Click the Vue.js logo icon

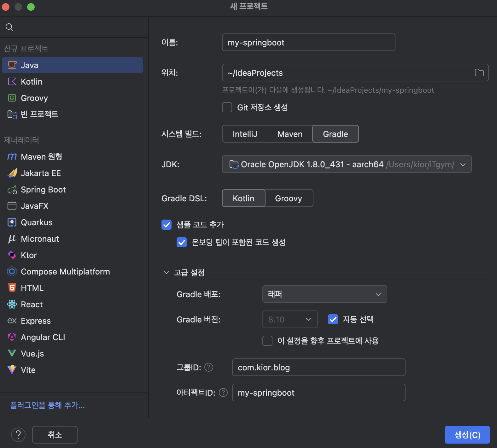tap(12, 353)
